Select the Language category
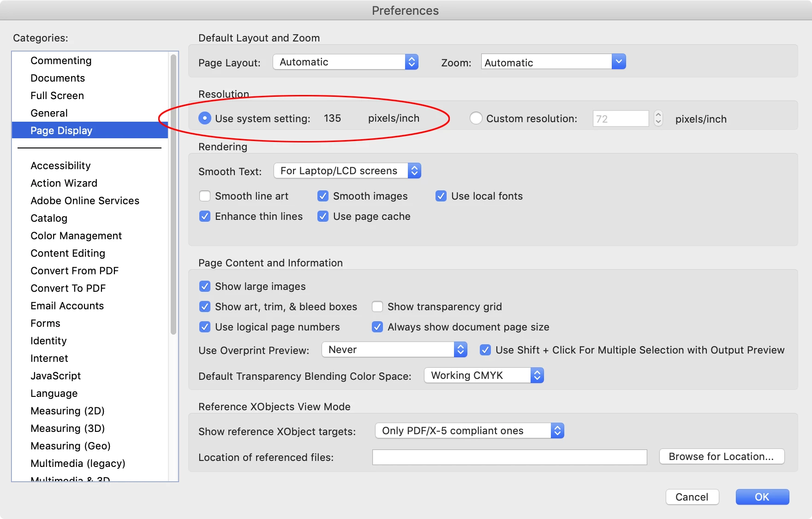 click(x=90, y=393)
